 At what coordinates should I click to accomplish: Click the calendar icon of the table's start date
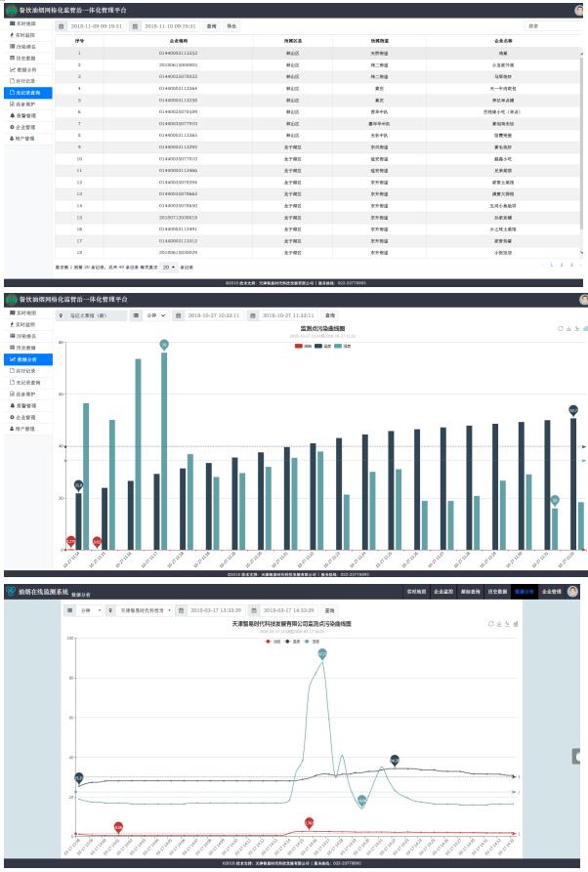63,26
